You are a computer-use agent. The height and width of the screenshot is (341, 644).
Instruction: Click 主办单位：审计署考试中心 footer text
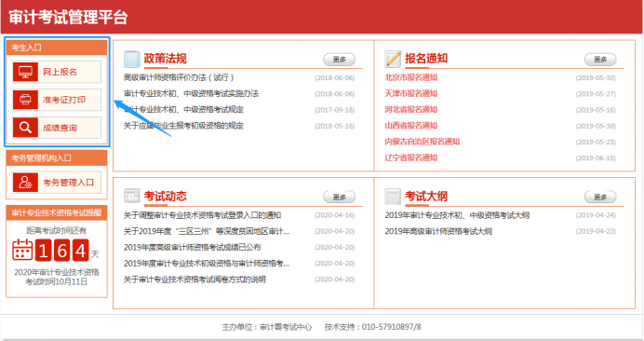coord(267,327)
